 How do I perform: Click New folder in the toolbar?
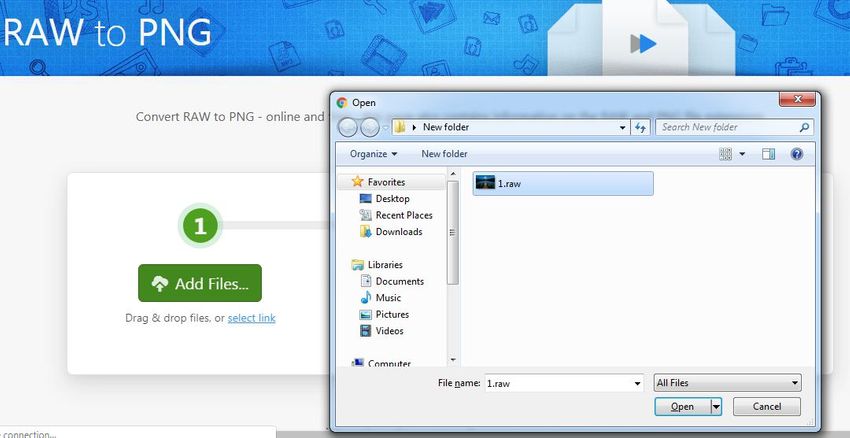coord(444,154)
